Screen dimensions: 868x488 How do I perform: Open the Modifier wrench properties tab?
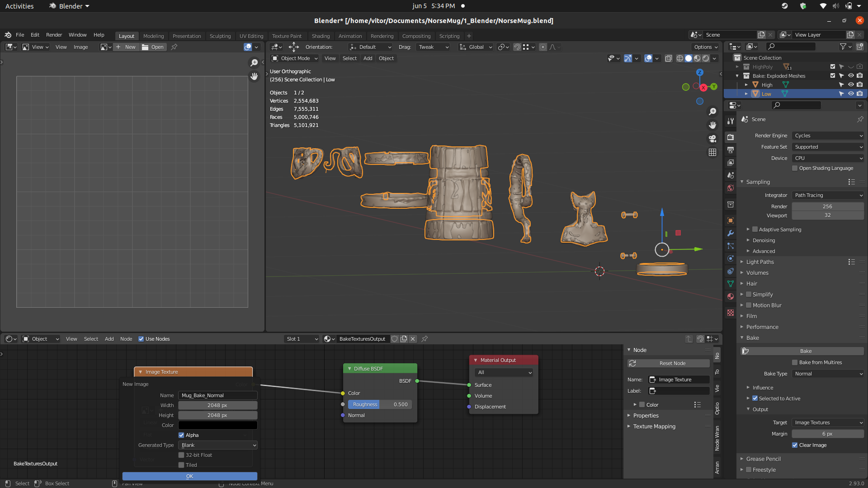coord(731,233)
